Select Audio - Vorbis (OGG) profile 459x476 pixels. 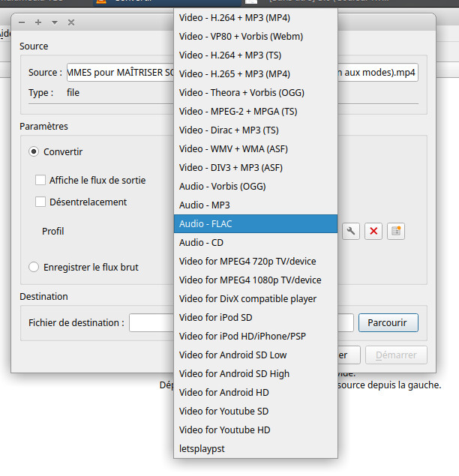point(256,187)
